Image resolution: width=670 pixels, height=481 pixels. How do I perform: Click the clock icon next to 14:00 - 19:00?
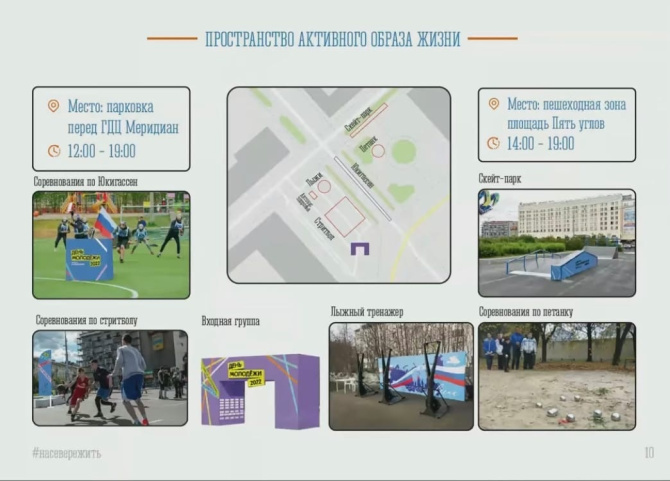493,143
